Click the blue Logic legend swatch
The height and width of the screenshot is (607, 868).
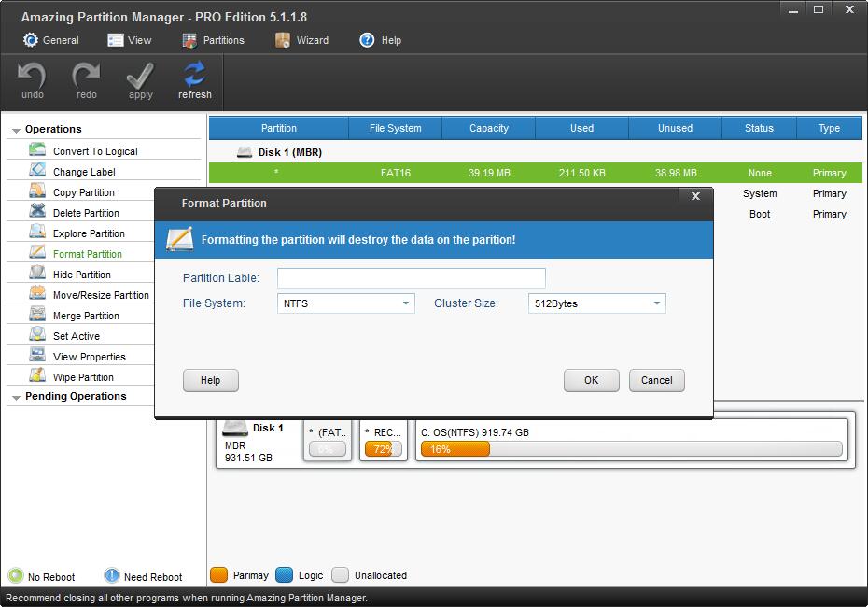pos(284,575)
